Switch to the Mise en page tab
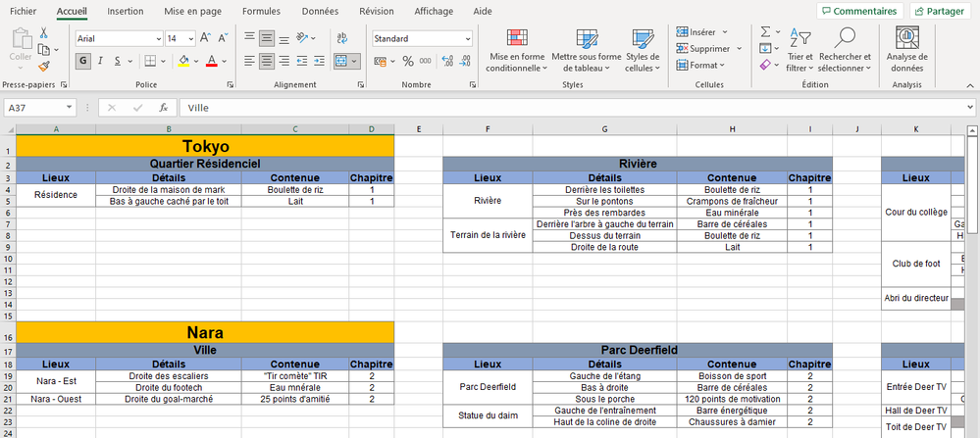Screen dimensions: 980x438 [x=192, y=11]
